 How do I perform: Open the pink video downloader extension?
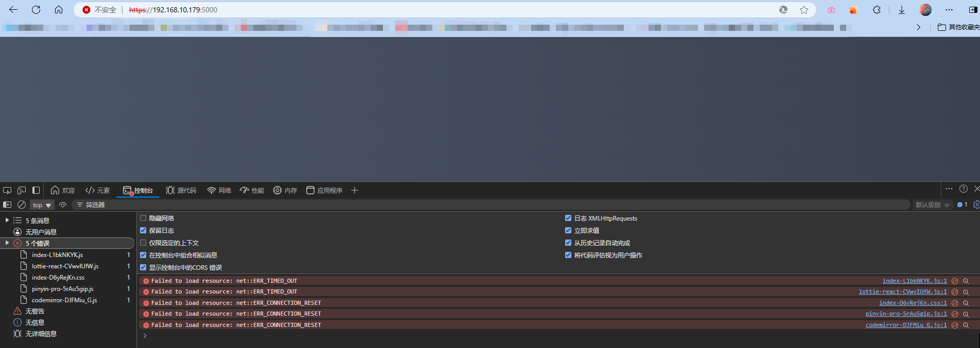[x=831, y=10]
